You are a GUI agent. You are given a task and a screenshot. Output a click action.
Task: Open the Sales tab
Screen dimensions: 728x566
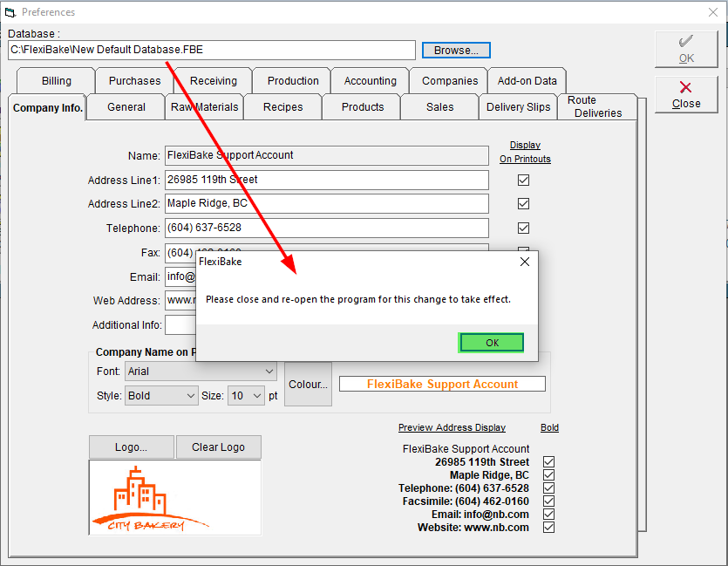pyautogui.click(x=439, y=107)
